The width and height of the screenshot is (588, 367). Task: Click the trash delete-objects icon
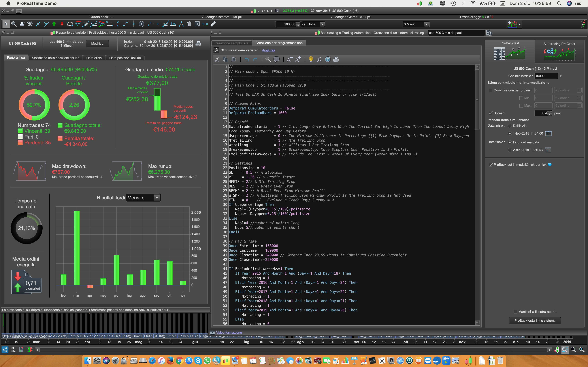click(x=189, y=24)
